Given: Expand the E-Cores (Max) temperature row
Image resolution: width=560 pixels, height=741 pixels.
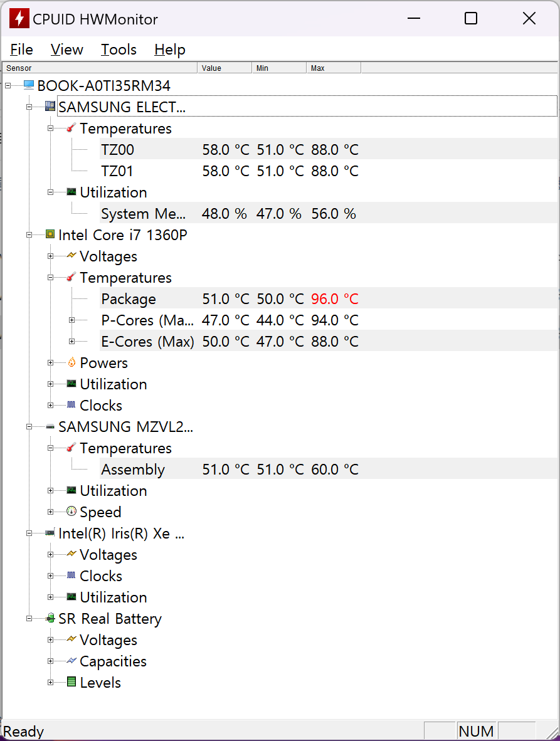Looking at the screenshot, I should [72, 341].
